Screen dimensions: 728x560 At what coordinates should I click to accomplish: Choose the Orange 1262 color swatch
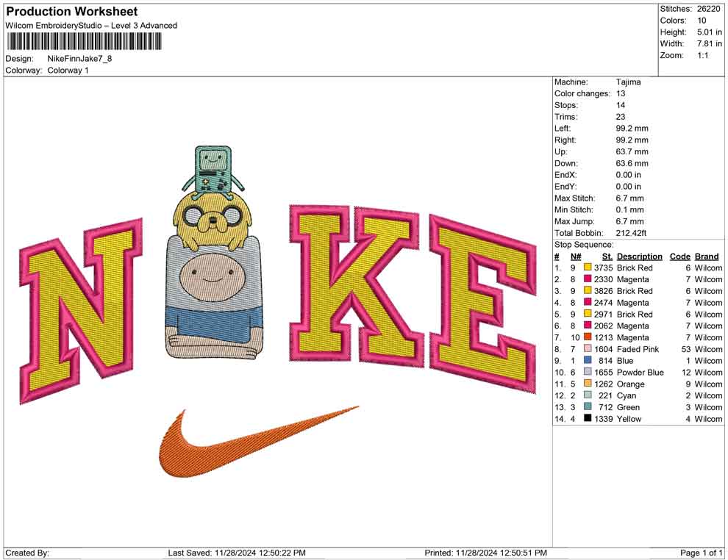[x=588, y=384]
